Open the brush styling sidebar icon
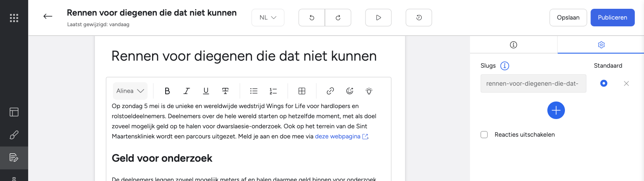The image size is (644, 181). [14, 135]
